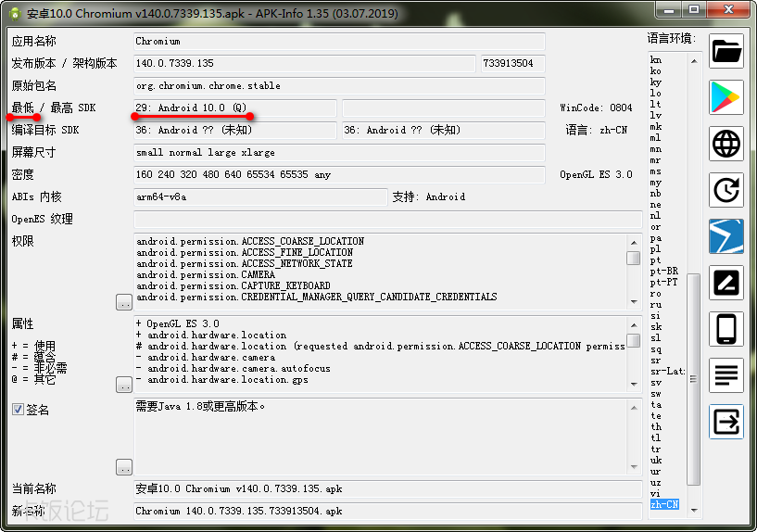Select android.hardware.location.gps attribute line

tap(222, 379)
